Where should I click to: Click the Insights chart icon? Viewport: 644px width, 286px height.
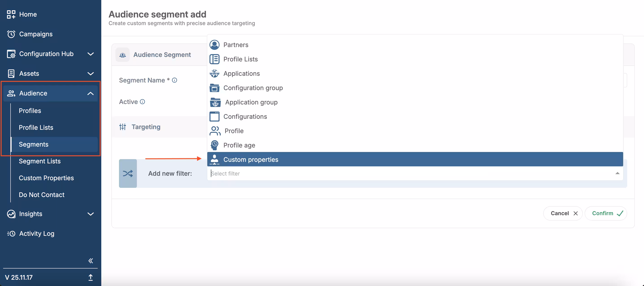click(x=11, y=214)
